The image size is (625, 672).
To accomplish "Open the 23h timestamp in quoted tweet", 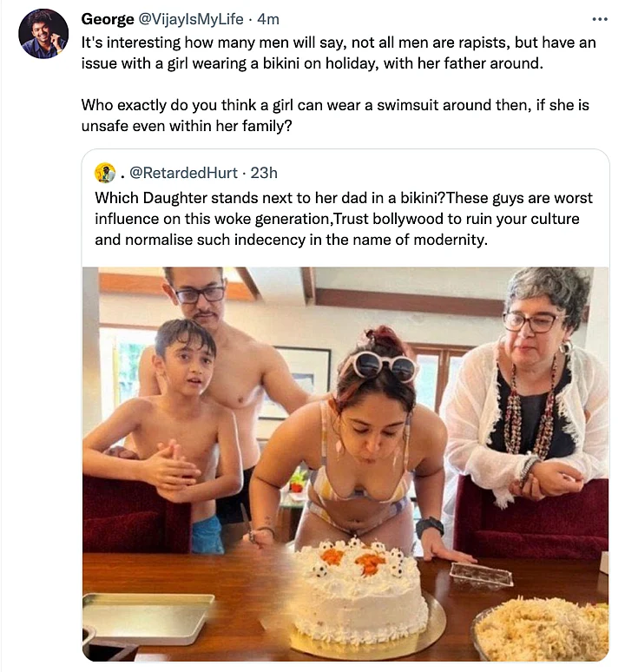I will 264,173.
